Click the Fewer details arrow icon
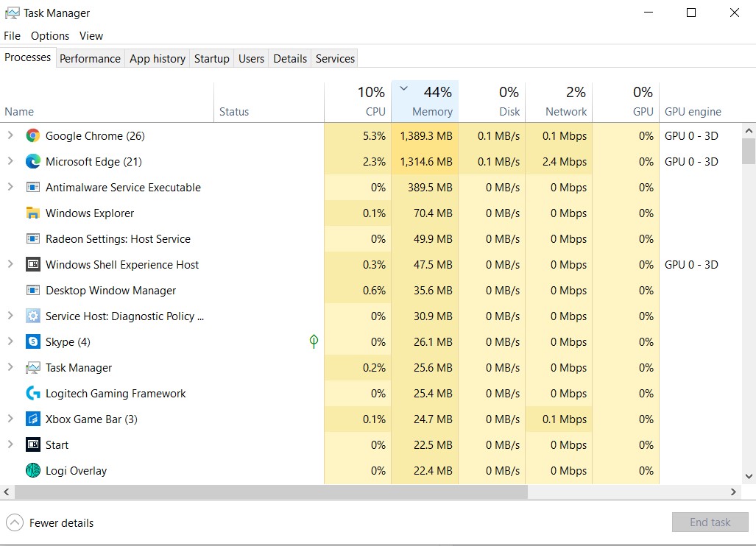Image resolution: width=756 pixels, height=546 pixels. coord(15,522)
